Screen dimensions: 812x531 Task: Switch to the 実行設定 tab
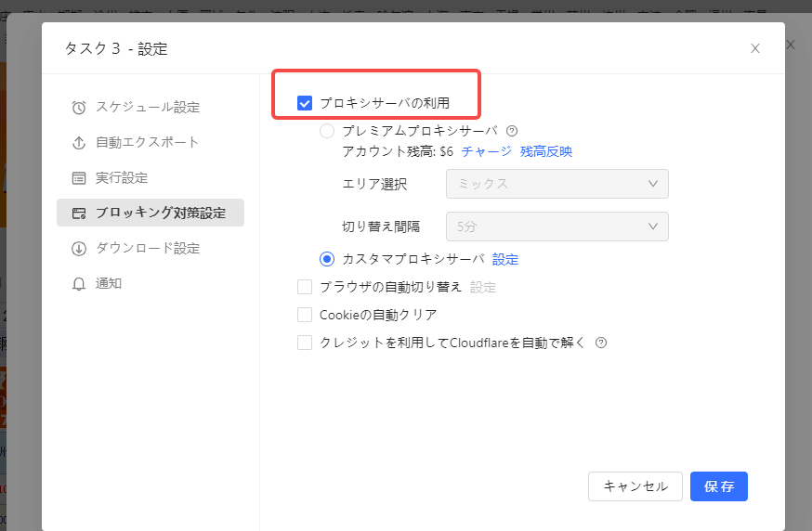coord(122,178)
